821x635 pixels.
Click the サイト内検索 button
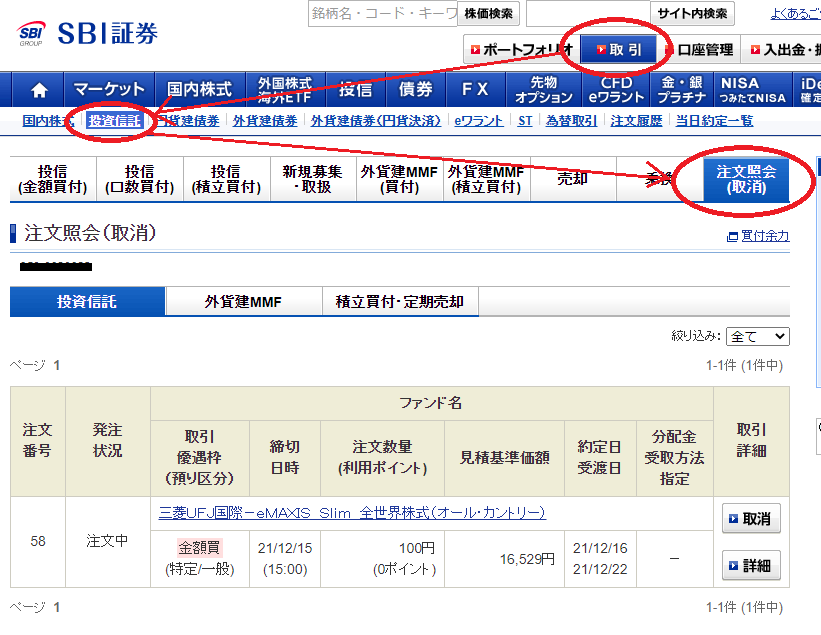(x=692, y=13)
